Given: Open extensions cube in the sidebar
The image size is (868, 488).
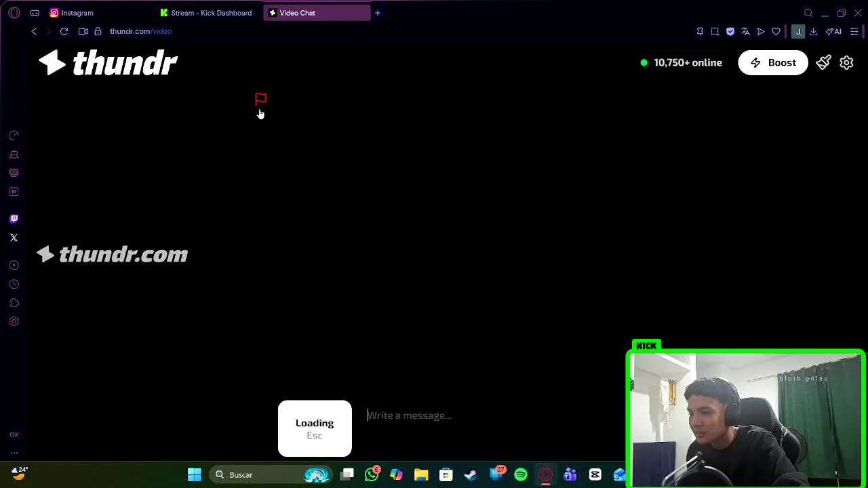Looking at the screenshot, I should pyautogui.click(x=14, y=303).
